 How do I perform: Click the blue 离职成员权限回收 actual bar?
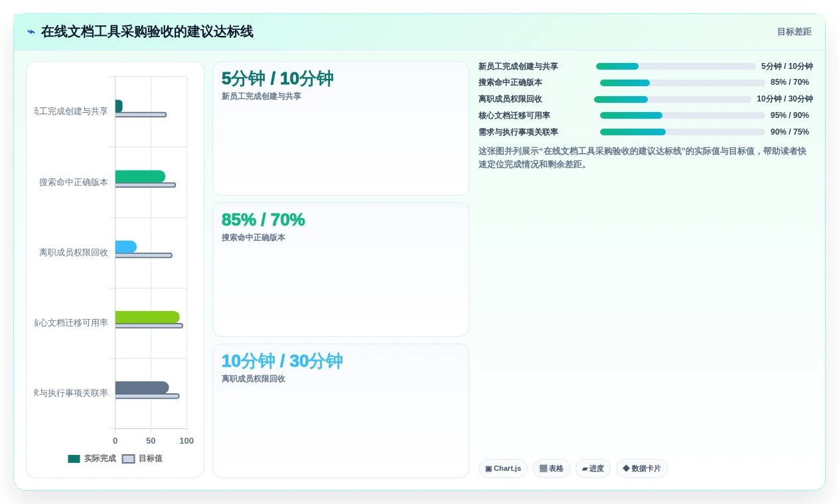click(x=125, y=247)
